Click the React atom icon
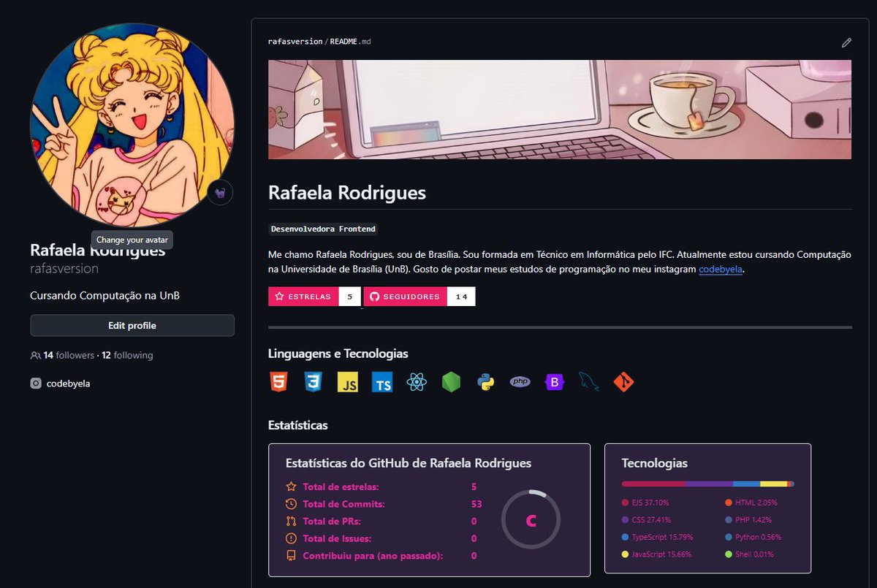877x588 pixels. pos(417,382)
